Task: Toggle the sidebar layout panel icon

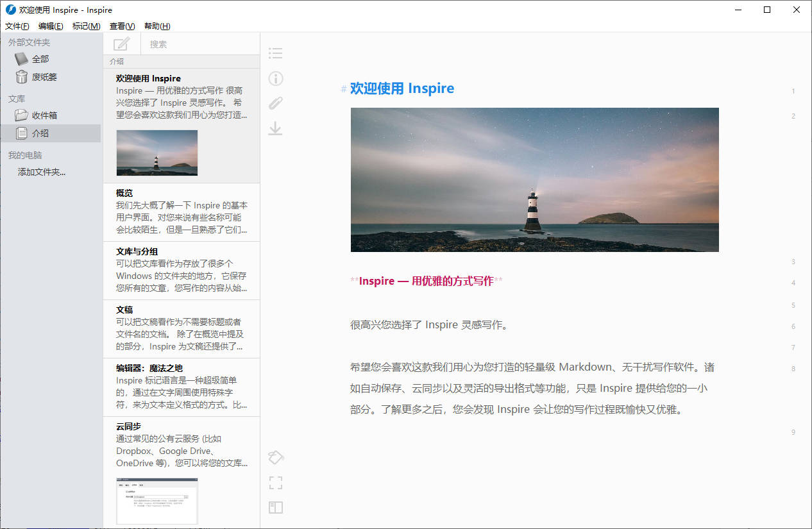Action: click(276, 508)
